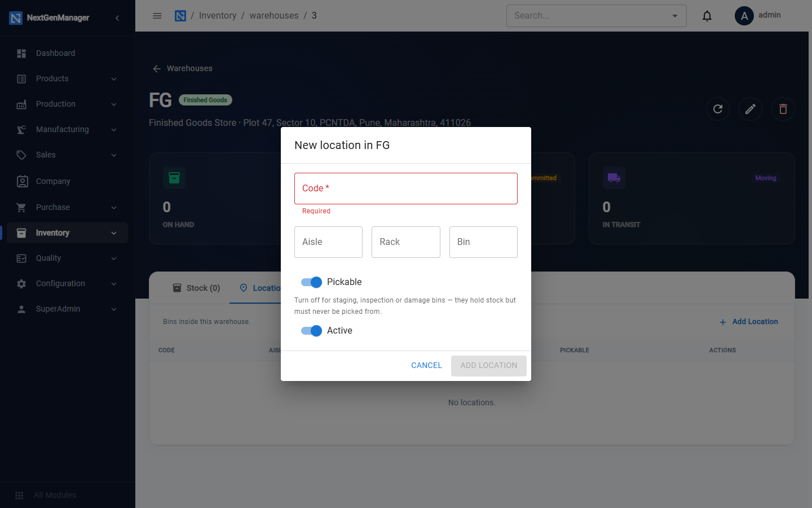This screenshot has height=508, width=812.
Task: Open the SuperAdmin menu item
Action: coord(68,309)
